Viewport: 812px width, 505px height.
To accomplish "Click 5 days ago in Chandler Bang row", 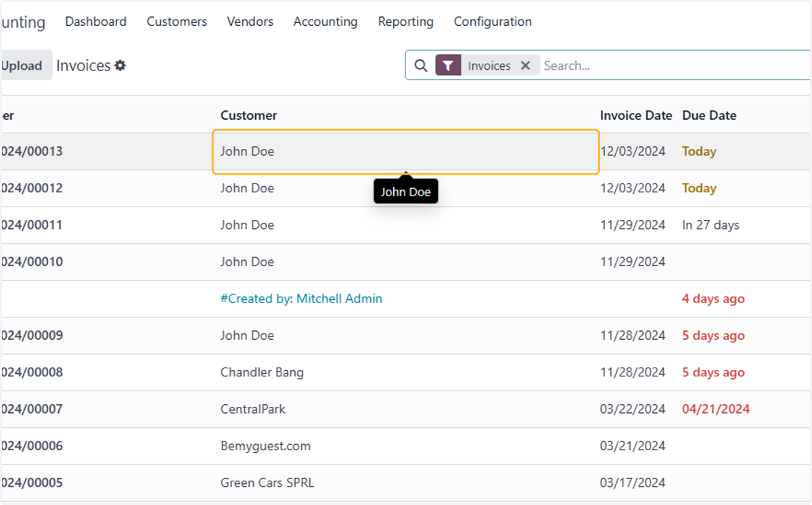I will coord(713,372).
